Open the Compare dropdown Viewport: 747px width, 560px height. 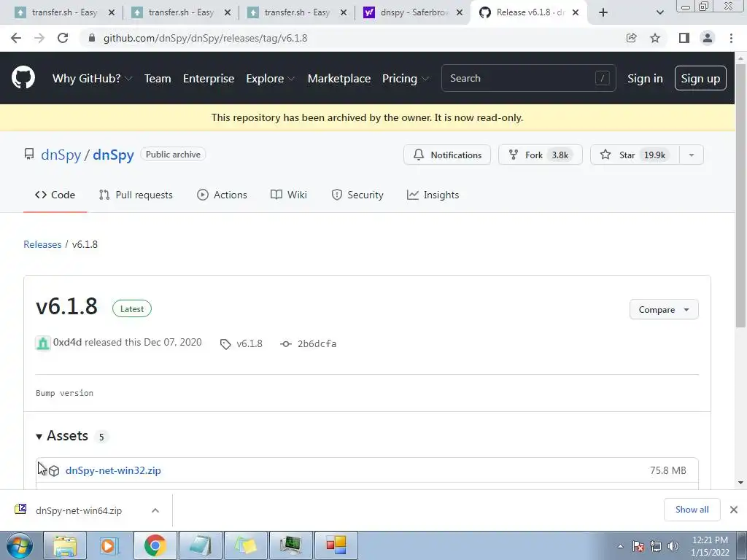[664, 309]
